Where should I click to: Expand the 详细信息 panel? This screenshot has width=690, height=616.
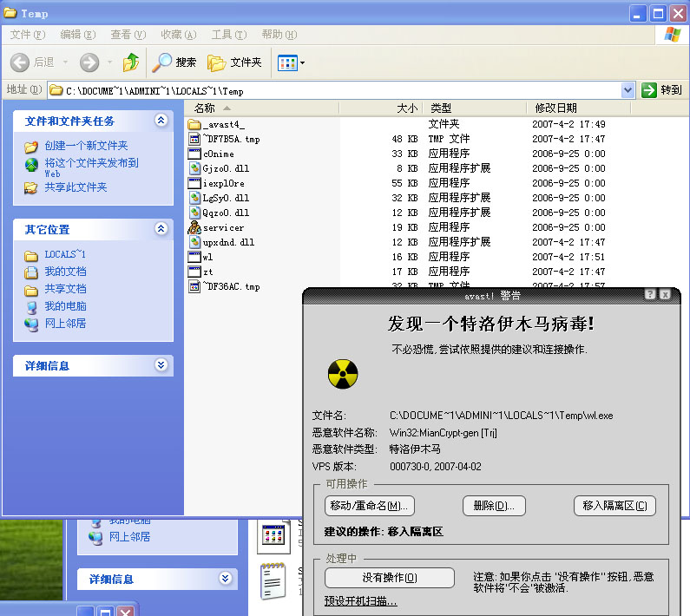(161, 366)
